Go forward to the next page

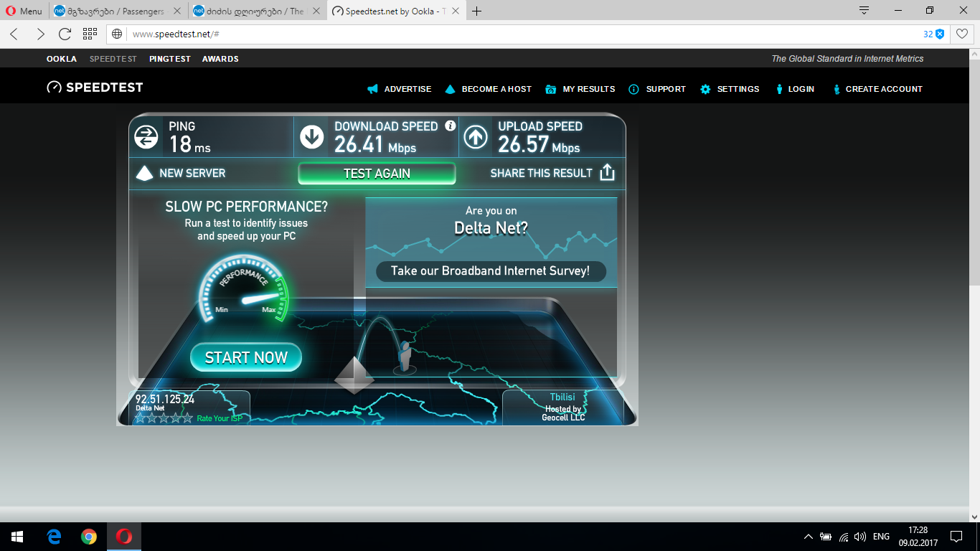coord(40,34)
